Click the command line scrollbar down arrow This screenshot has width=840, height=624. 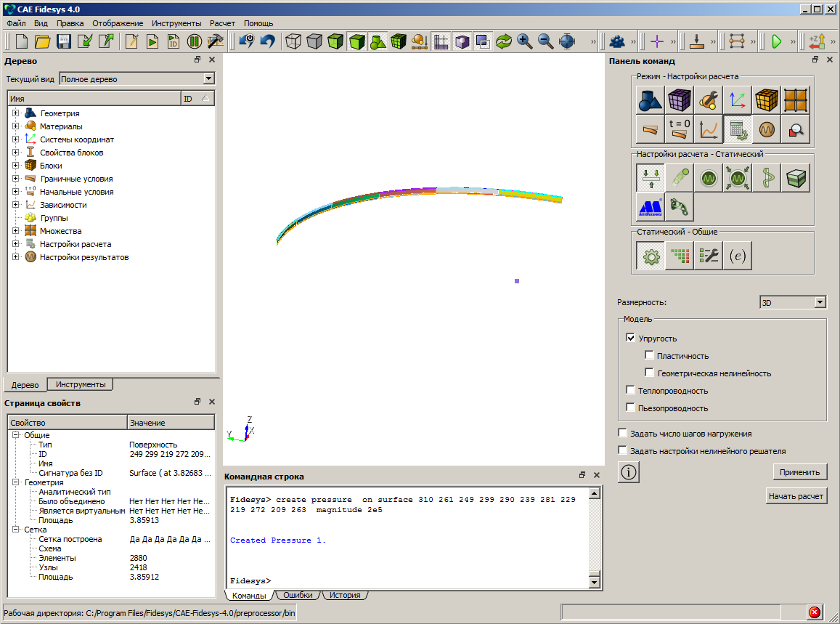click(595, 582)
